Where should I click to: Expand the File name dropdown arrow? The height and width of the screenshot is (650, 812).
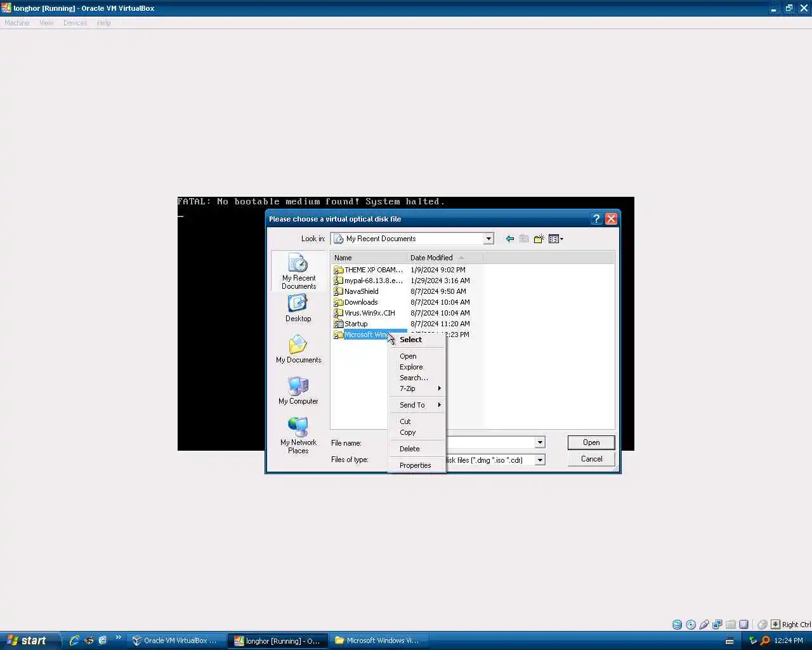[x=540, y=442]
